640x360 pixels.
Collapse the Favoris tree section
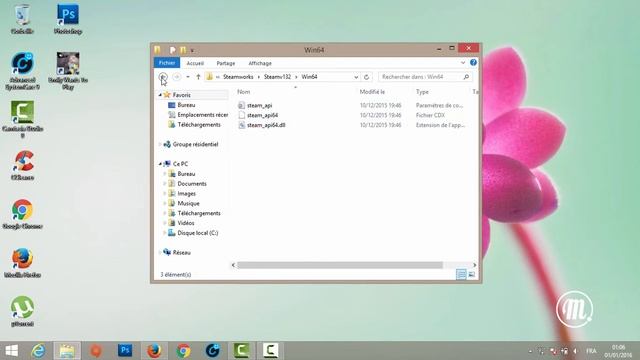(x=160, y=95)
